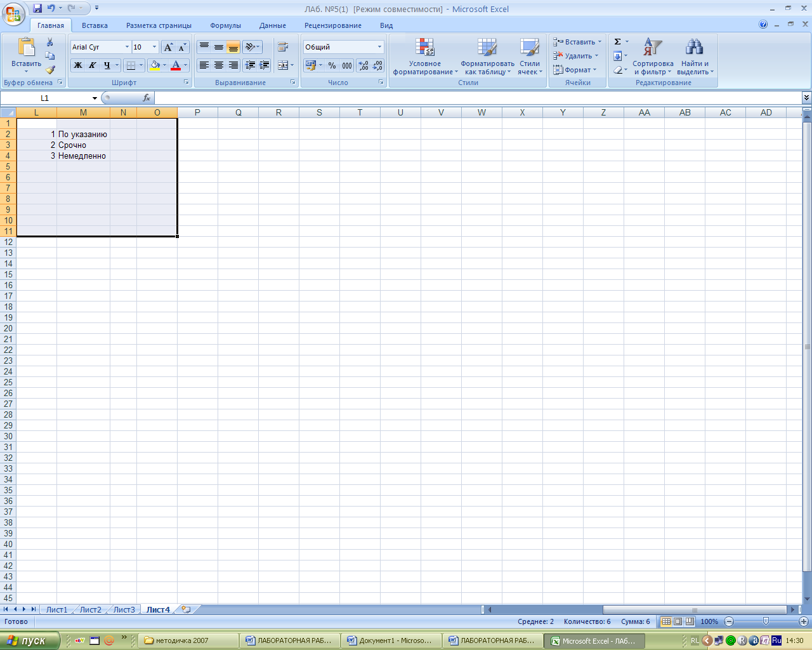Screen dimensions: 812x650
Task: Open the font name Arial Cyr dropdown
Action: (127, 47)
